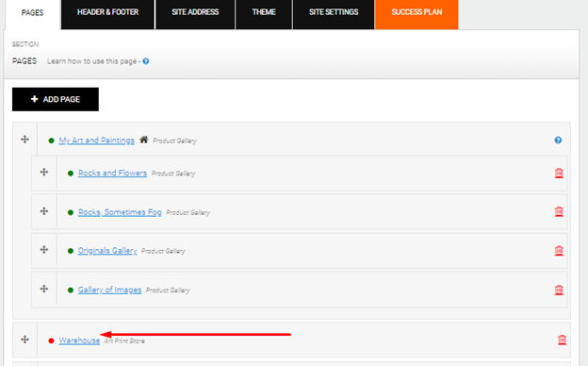The height and width of the screenshot is (366, 588).
Task: Open the Warehouse page link
Action: [79, 341]
